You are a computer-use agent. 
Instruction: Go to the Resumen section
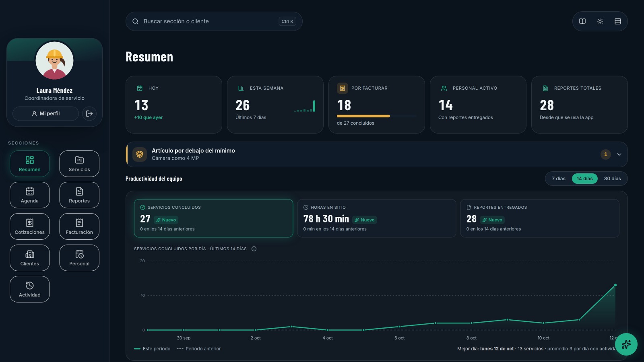[x=30, y=164]
